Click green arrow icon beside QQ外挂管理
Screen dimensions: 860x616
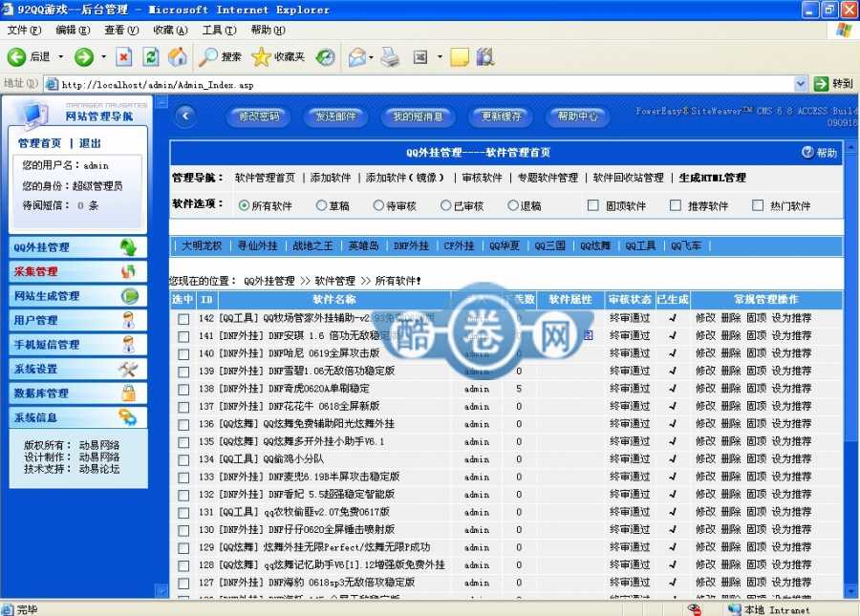click(128, 247)
